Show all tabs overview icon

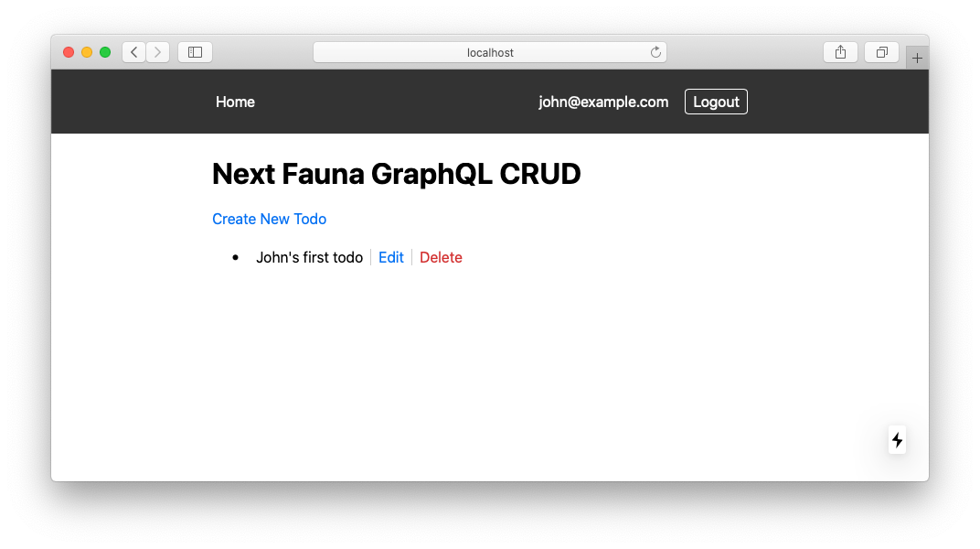click(882, 52)
